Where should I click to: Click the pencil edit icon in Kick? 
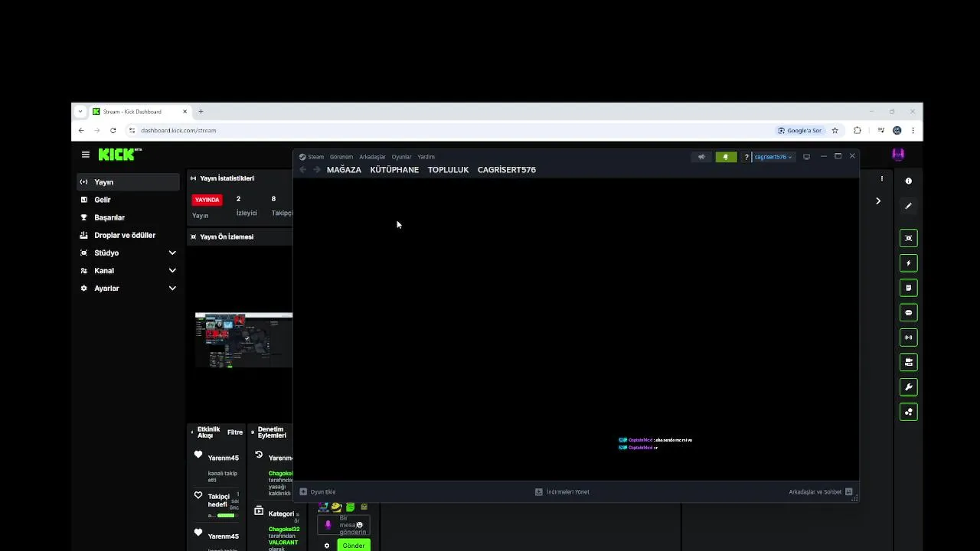(x=909, y=206)
